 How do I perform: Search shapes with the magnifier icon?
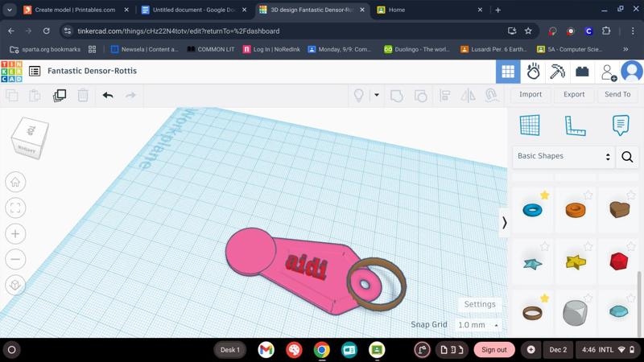(x=627, y=156)
